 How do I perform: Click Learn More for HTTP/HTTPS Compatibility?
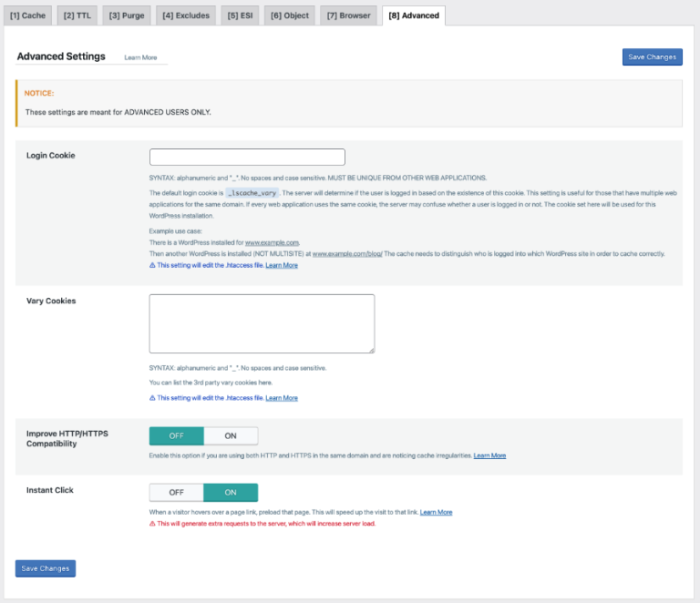489,455
